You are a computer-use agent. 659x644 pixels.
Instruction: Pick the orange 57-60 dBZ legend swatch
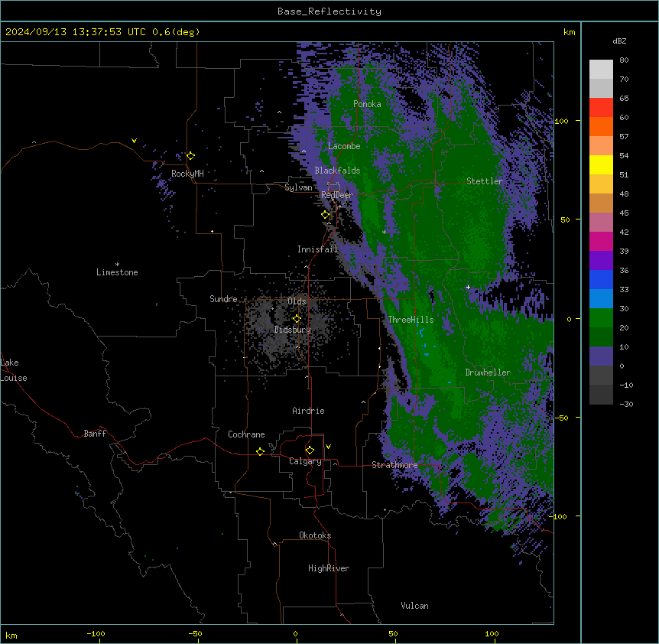601,126
